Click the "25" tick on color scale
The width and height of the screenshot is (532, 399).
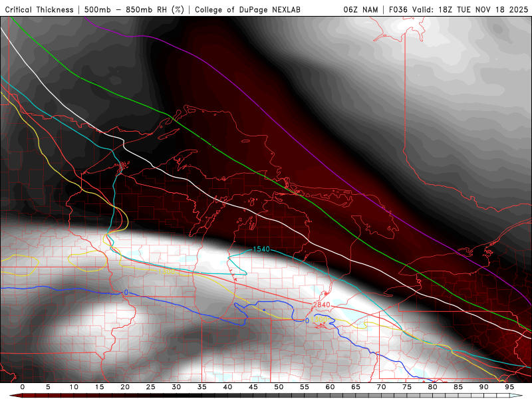[151, 387]
